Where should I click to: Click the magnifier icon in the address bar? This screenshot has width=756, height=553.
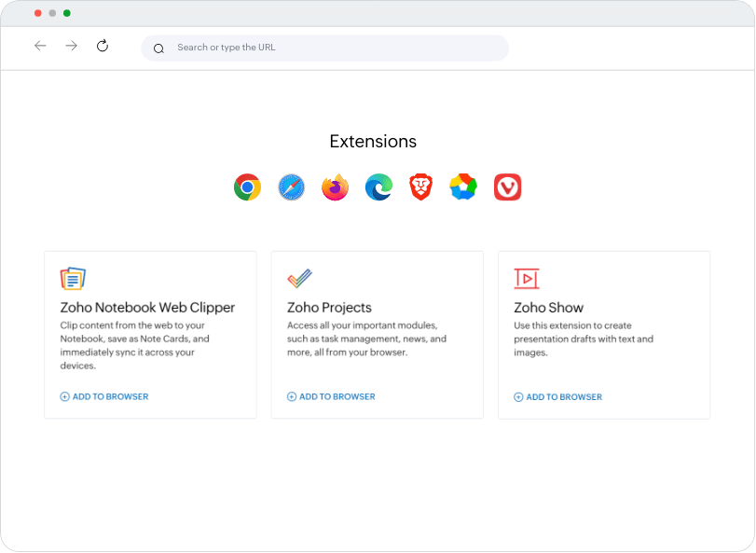(158, 48)
